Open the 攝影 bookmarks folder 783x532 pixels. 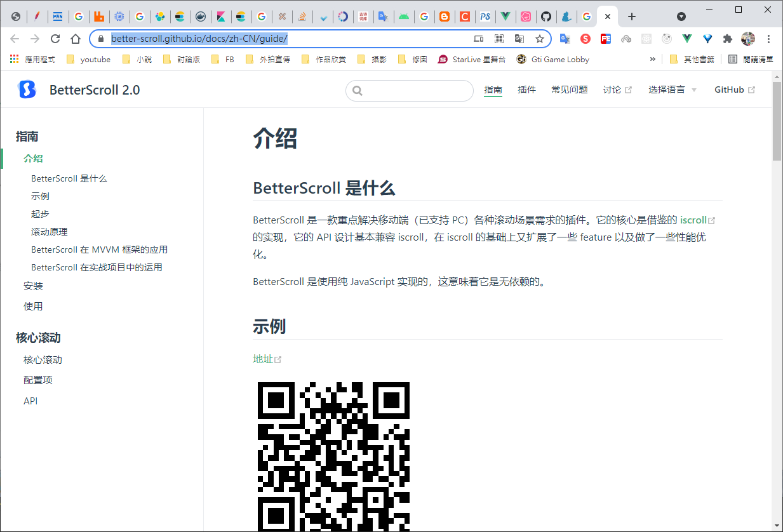click(x=371, y=59)
